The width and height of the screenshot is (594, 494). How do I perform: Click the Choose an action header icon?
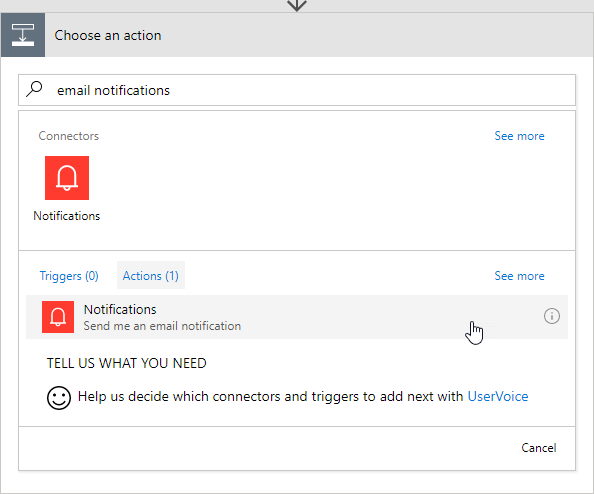[23, 35]
